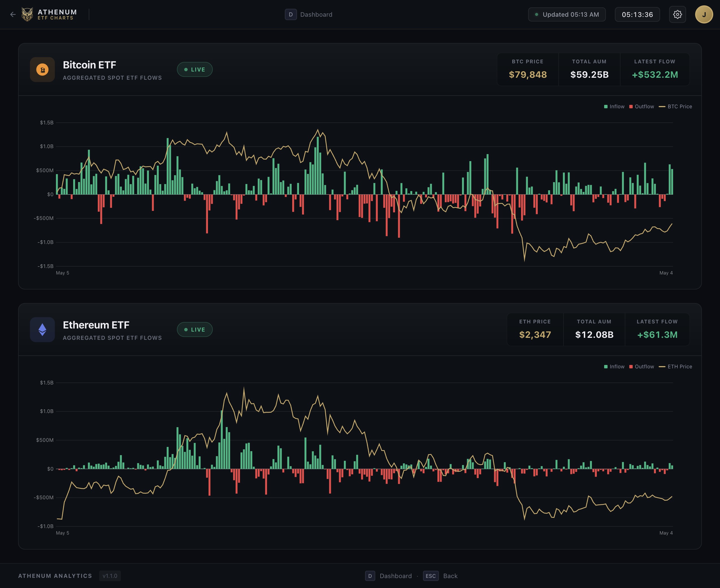Click the $1.5B axis label on Bitcoin chart
Viewport: 720px width, 588px height.
(x=47, y=123)
